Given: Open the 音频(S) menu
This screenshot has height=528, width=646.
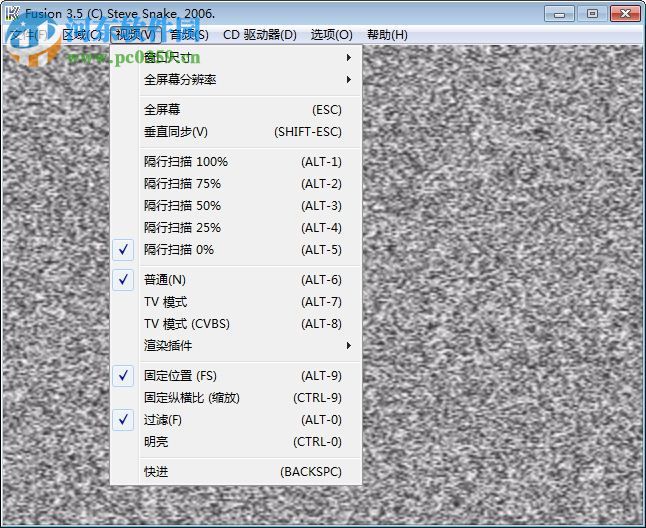Looking at the screenshot, I should pyautogui.click(x=189, y=35).
